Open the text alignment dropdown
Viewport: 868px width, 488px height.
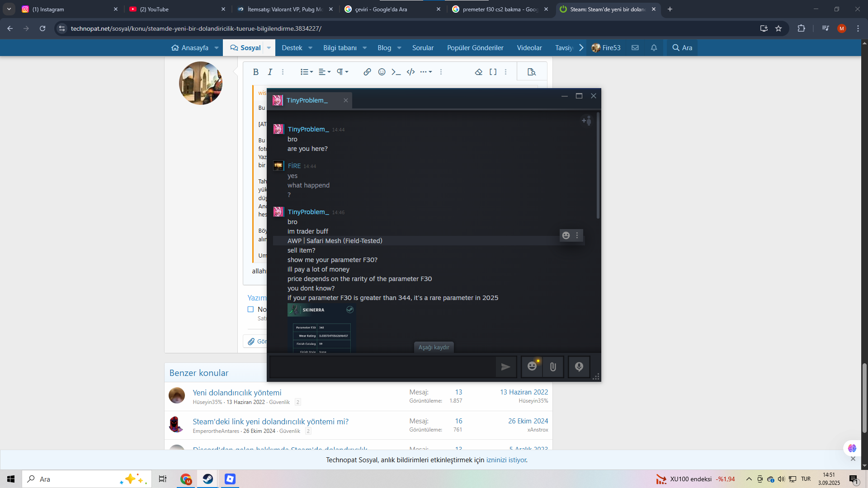[325, 72]
